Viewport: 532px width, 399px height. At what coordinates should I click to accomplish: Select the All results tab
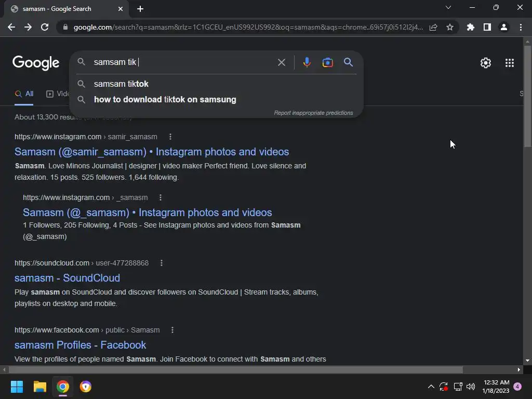pos(24,94)
